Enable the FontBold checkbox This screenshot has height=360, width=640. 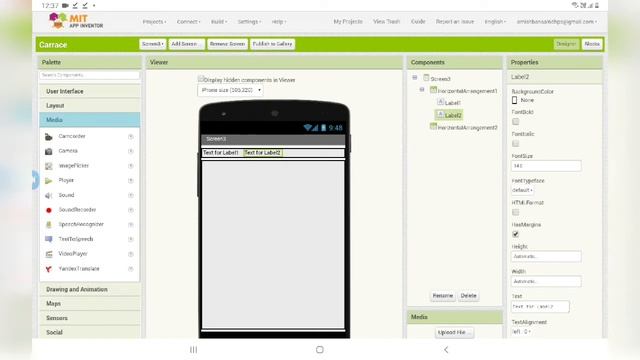516,122
